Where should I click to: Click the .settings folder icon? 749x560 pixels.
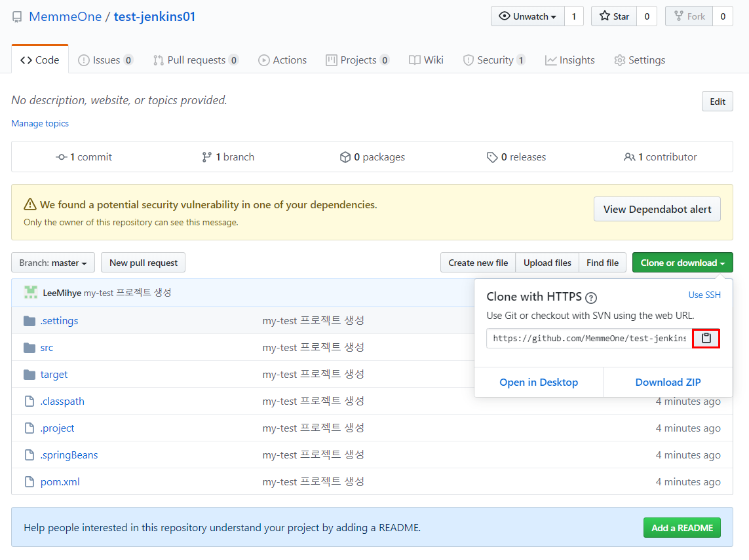(x=29, y=321)
